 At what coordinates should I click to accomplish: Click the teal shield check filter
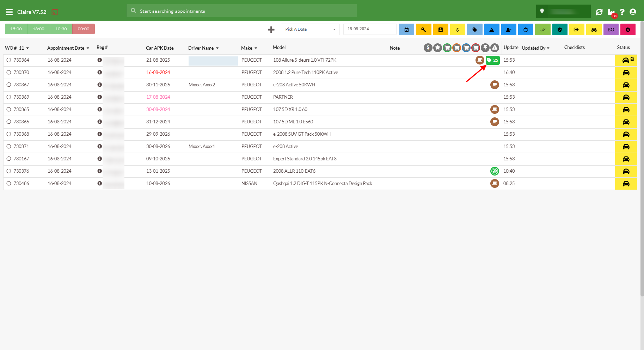560,30
